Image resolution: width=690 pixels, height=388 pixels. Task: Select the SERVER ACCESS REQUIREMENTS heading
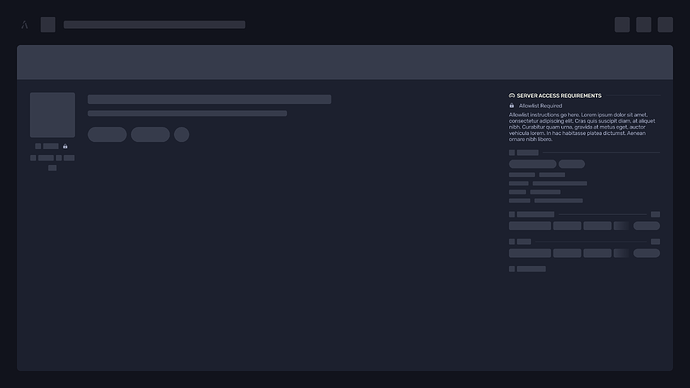(559, 95)
